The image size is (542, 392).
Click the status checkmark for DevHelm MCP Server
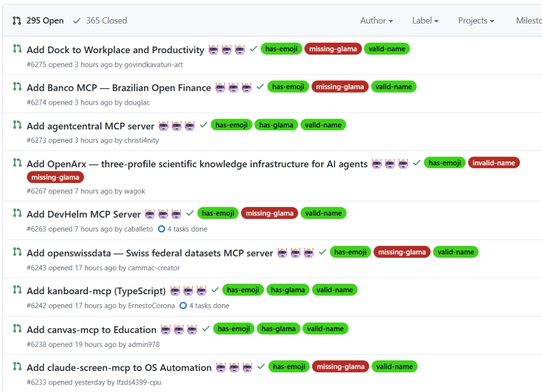click(190, 213)
